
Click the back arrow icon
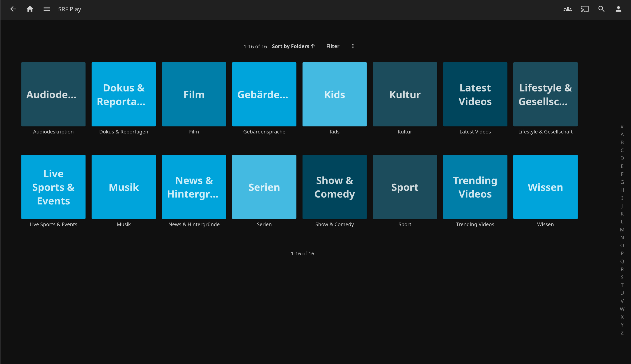(x=13, y=9)
